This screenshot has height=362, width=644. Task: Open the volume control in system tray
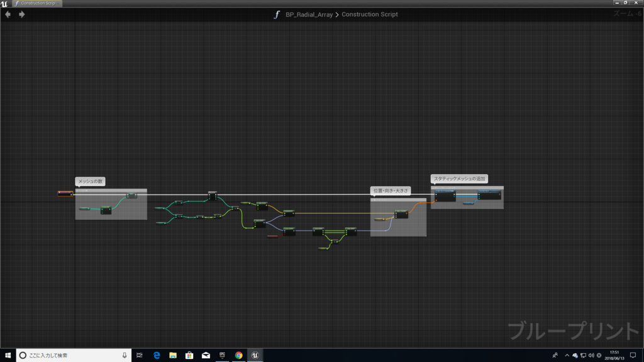(x=591, y=355)
